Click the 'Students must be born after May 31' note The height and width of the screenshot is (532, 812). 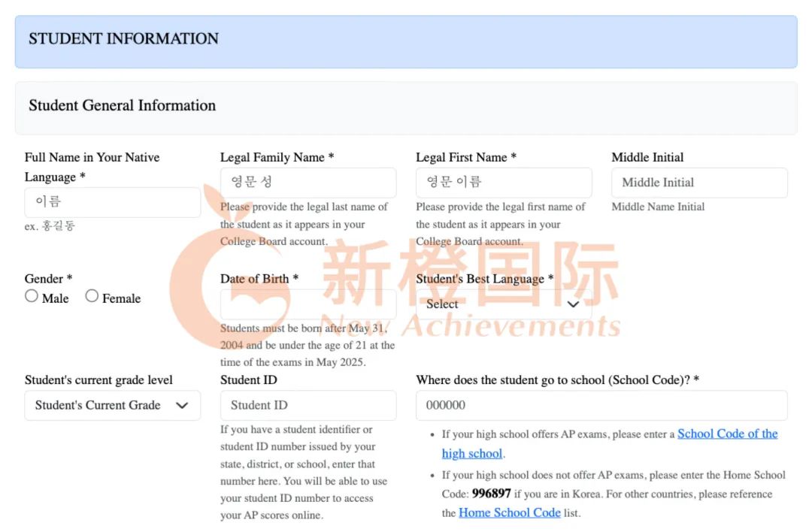(308, 345)
